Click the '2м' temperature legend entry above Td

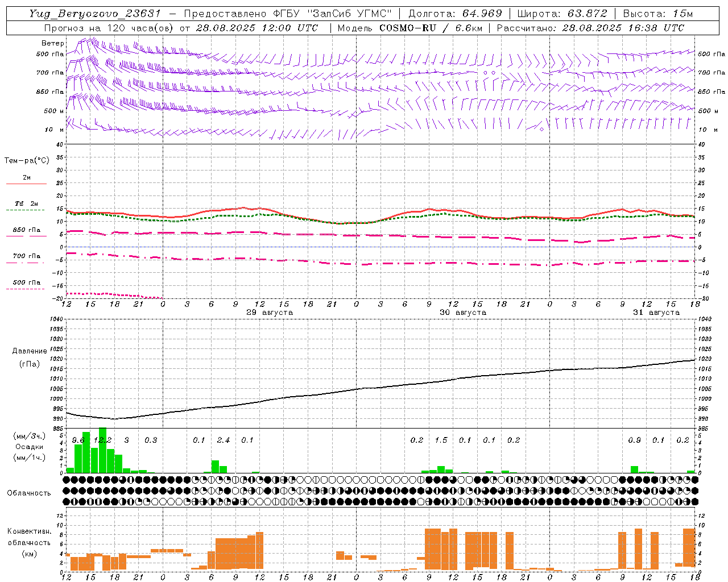coord(27,177)
